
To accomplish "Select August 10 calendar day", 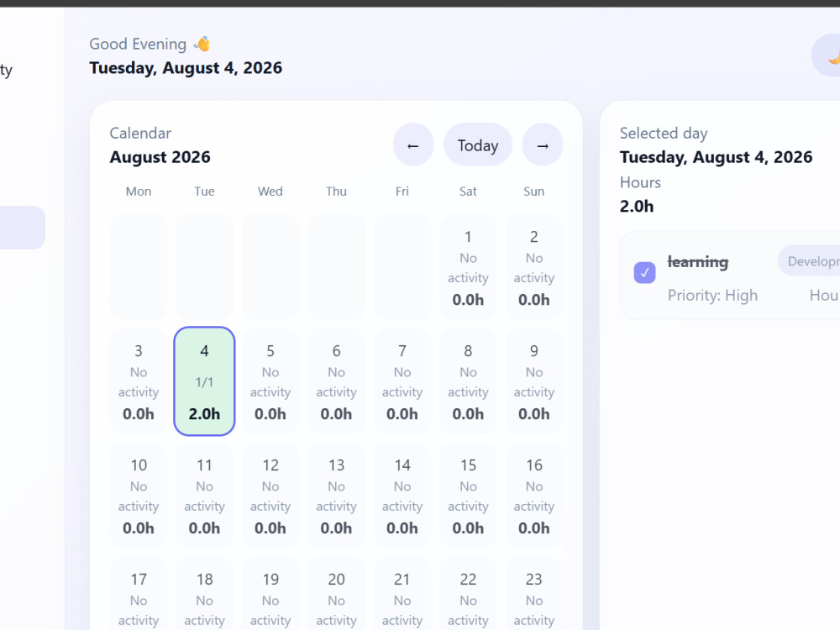I will click(x=139, y=495).
